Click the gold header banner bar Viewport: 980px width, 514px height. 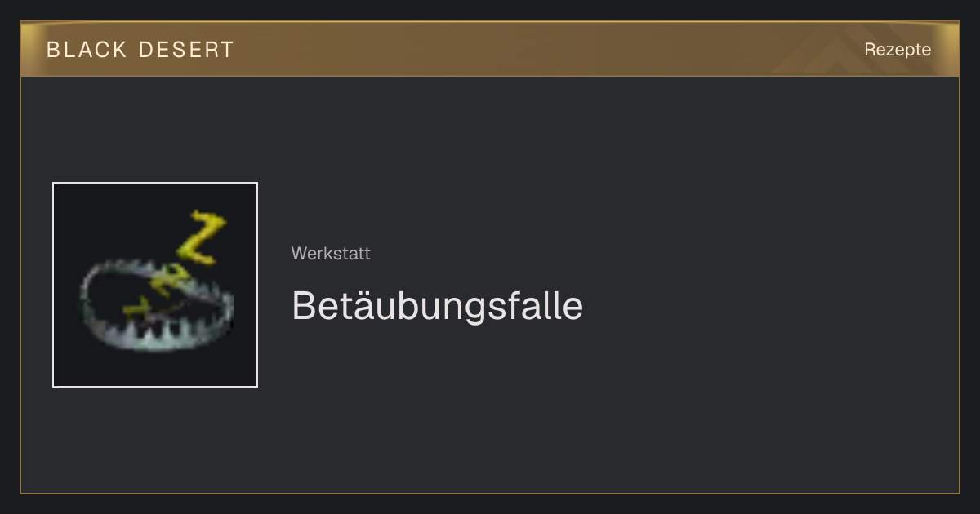click(x=490, y=49)
